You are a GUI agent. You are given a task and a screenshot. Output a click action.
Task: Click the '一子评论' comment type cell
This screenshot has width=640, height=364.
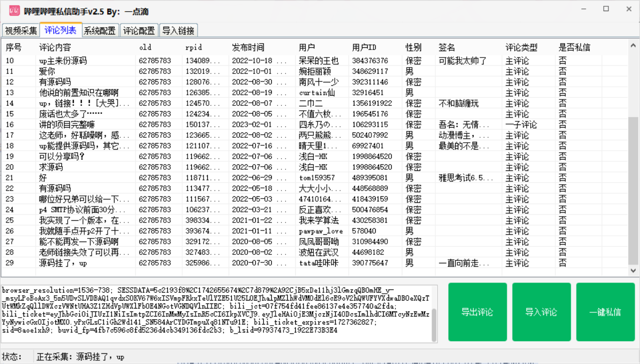click(521, 125)
